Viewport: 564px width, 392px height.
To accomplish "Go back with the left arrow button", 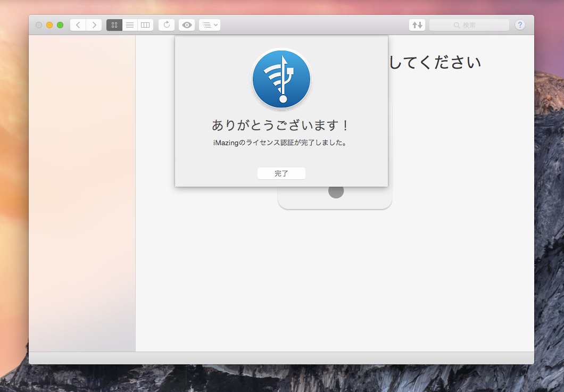I will [78, 25].
